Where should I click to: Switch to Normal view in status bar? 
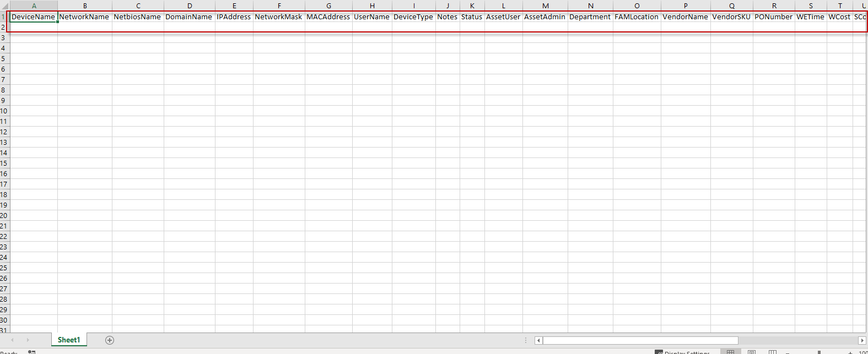(x=730, y=352)
